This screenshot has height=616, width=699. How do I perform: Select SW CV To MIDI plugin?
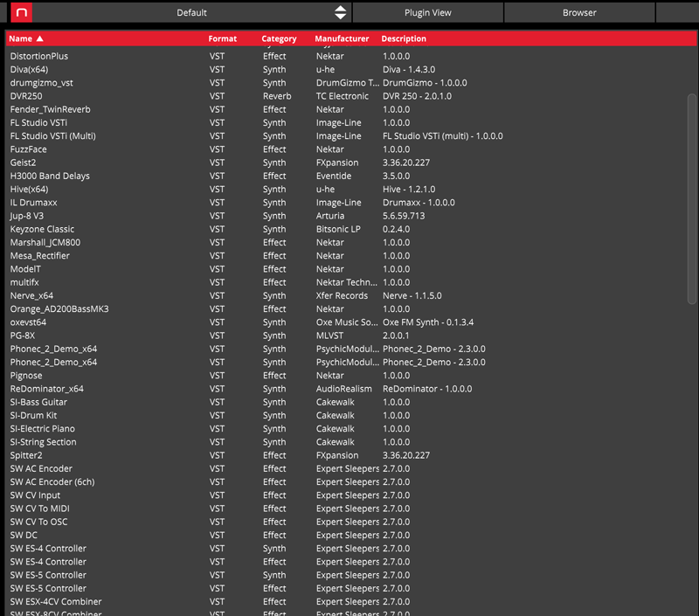pyautogui.click(x=351, y=509)
